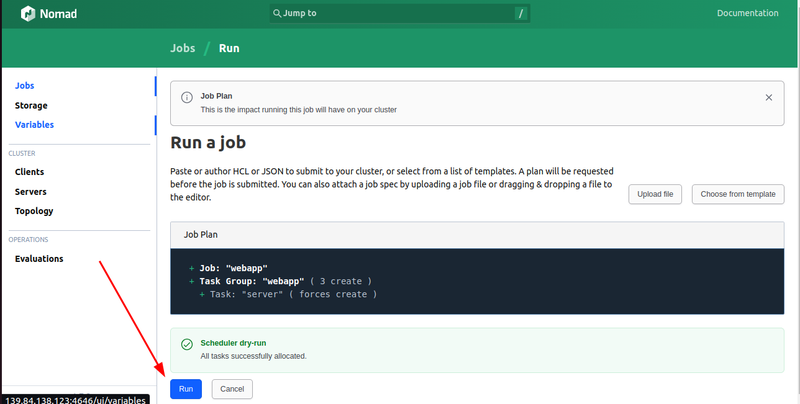Go to Jobs breadcrumb
Image resolution: width=800 pixels, height=404 pixels.
click(183, 48)
